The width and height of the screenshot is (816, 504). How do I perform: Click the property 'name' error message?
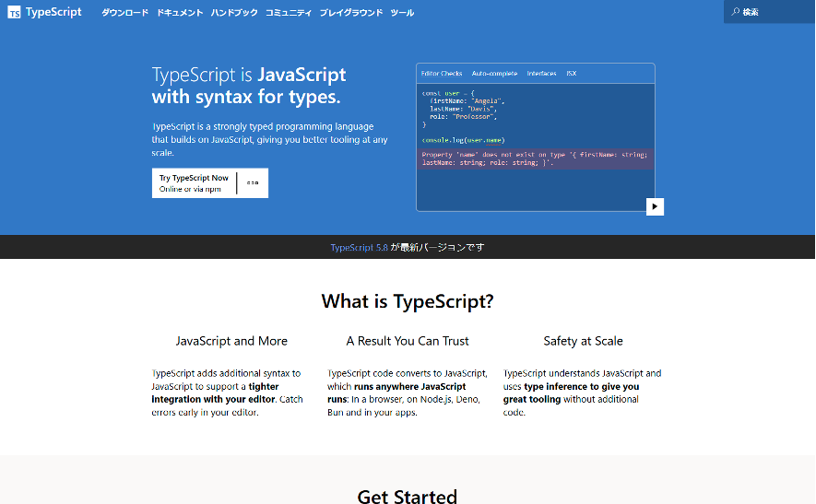[535, 158]
